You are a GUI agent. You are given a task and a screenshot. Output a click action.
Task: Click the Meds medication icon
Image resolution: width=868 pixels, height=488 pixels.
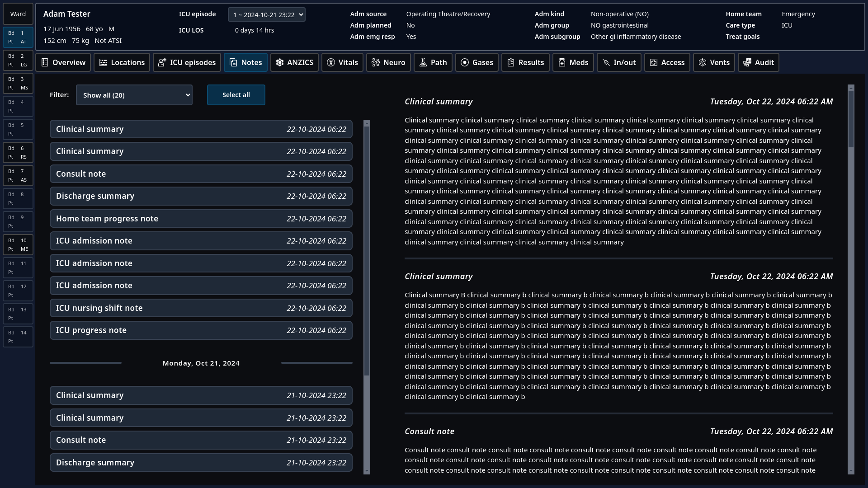562,62
